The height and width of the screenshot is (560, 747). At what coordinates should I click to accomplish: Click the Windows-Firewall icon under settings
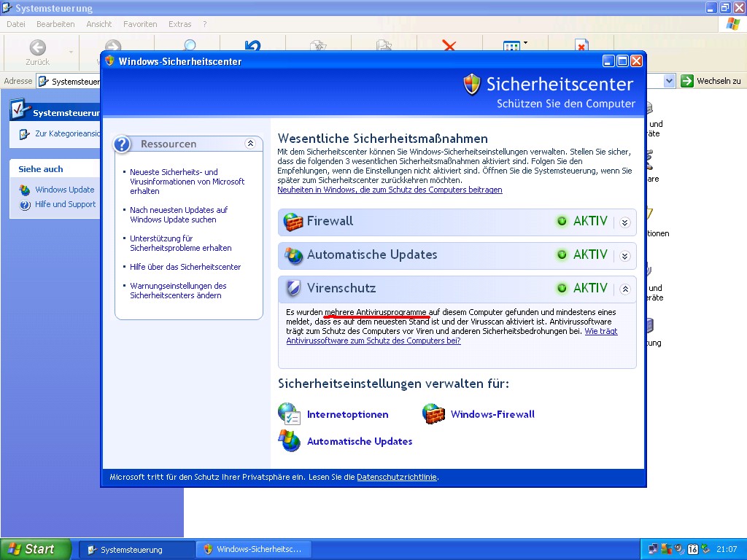pos(433,414)
